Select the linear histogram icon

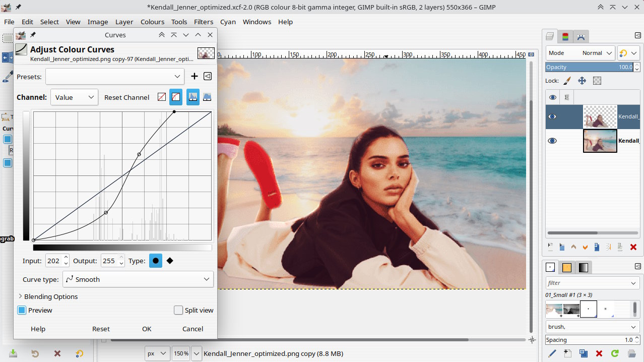(193, 97)
